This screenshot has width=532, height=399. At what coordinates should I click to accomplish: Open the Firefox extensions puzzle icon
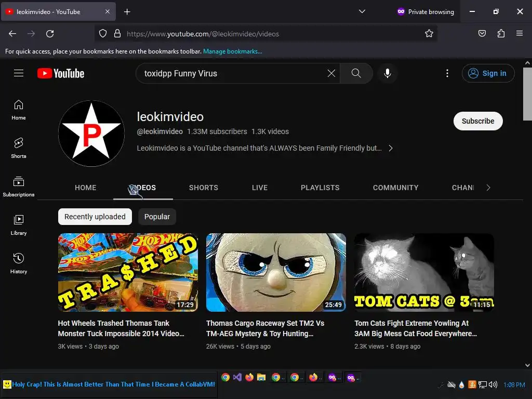coord(501,34)
